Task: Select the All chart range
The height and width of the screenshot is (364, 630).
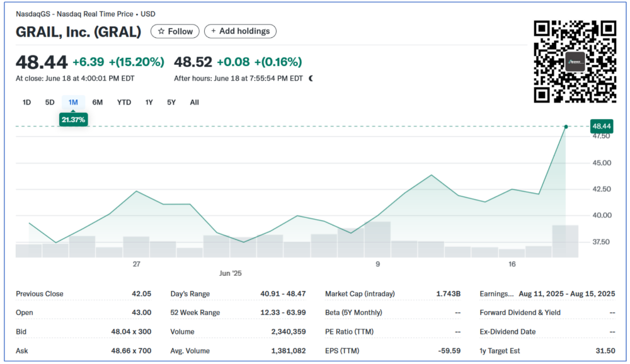Action: click(x=195, y=103)
